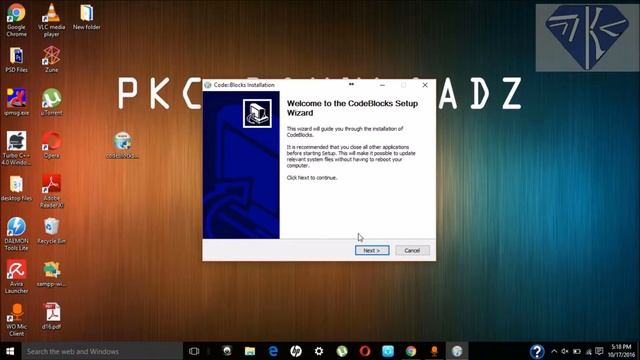Select the VLC media player desktop icon
The width and height of the screenshot is (640, 360).
coord(51,20)
